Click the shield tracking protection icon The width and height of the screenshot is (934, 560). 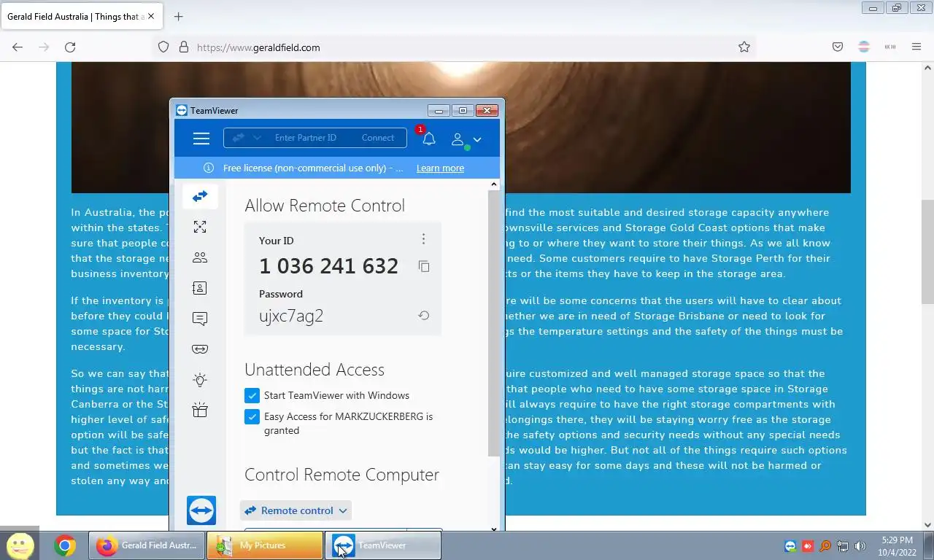click(x=163, y=47)
